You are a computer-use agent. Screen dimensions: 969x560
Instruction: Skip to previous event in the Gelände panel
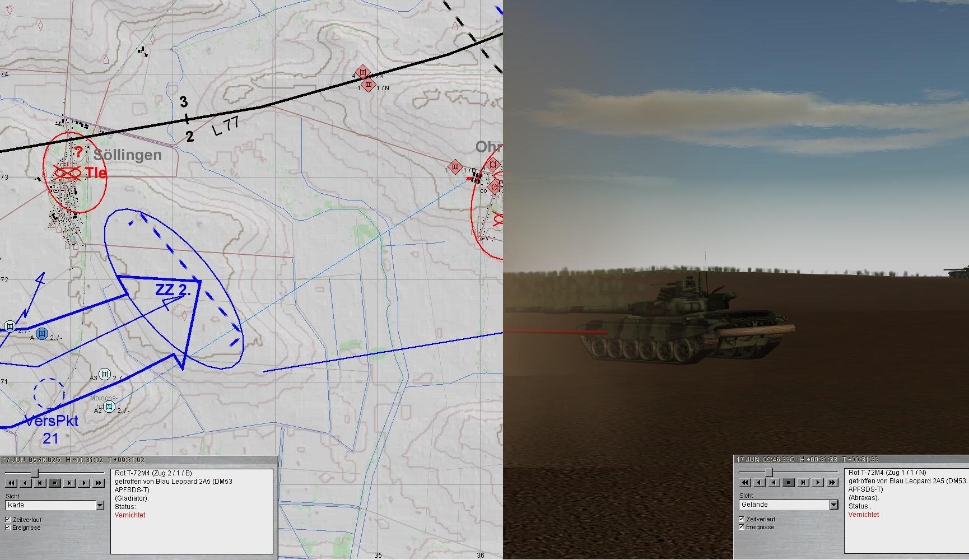(x=774, y=482)
